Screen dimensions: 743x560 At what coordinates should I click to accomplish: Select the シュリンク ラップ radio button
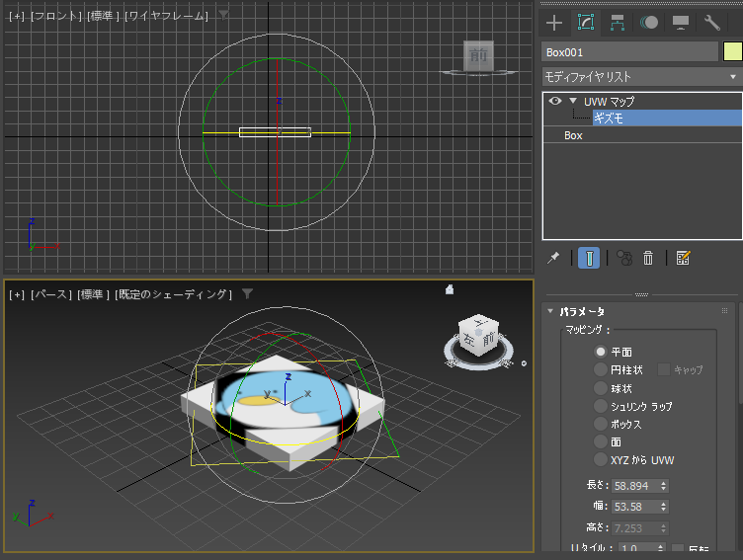pos(601,406)
